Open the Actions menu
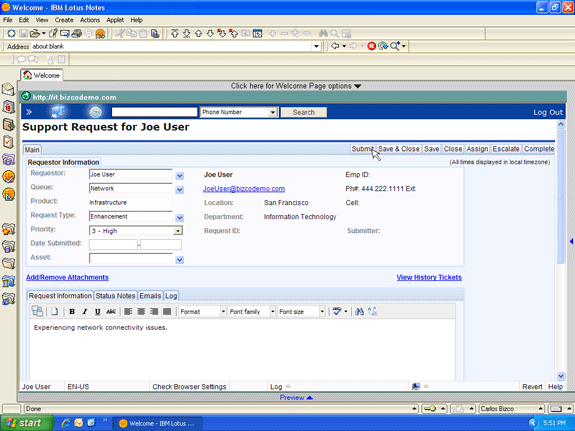Screen dimensions: 575x431 (90, 20)
